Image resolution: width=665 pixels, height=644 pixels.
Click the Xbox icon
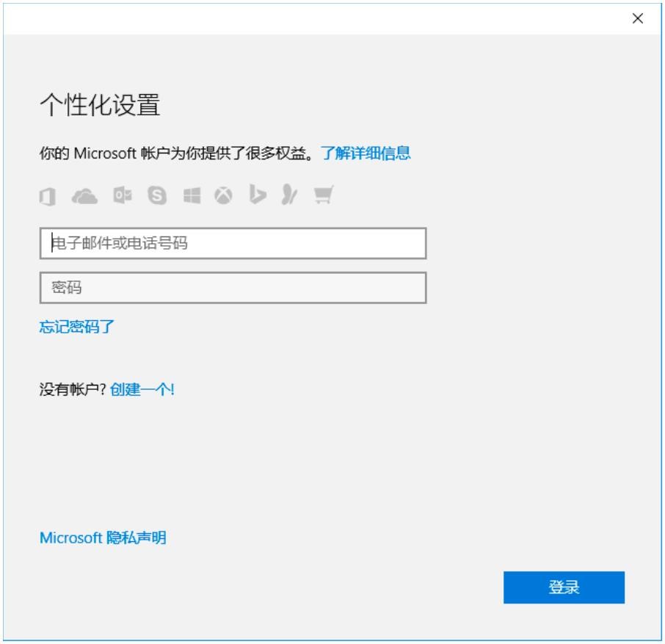click(224, 195)
